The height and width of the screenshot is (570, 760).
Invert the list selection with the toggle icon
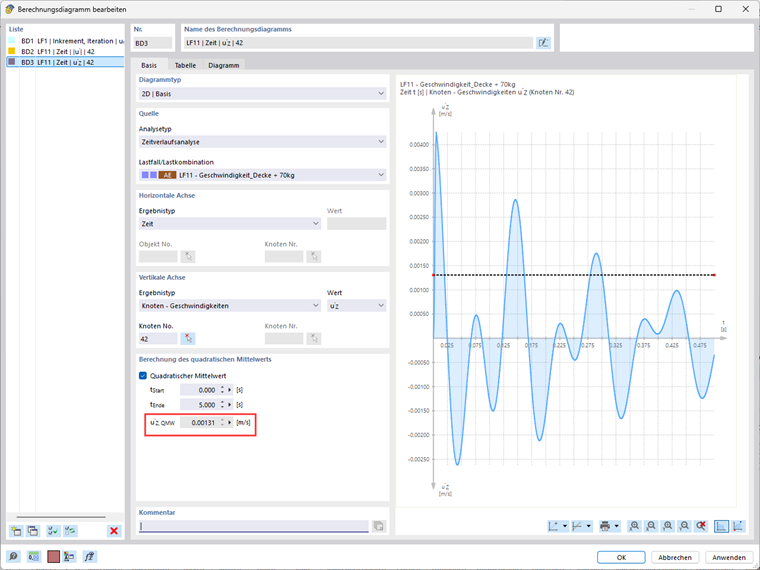click(70, 531)
